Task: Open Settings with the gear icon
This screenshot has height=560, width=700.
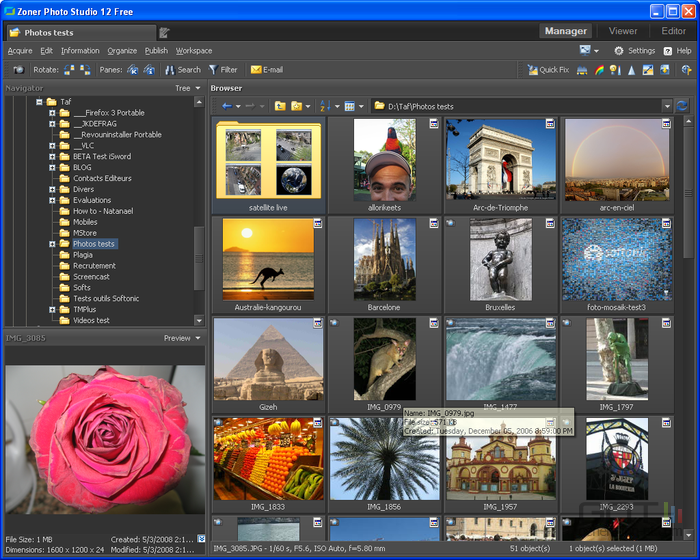Action: pyautogui.click(x=634, y=50)
